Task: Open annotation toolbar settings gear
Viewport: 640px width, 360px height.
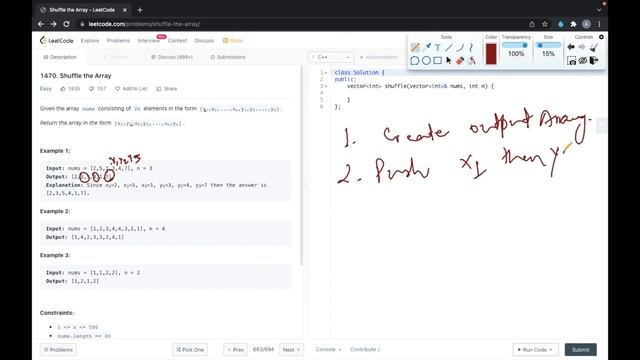Action: (x=601, y=37)
